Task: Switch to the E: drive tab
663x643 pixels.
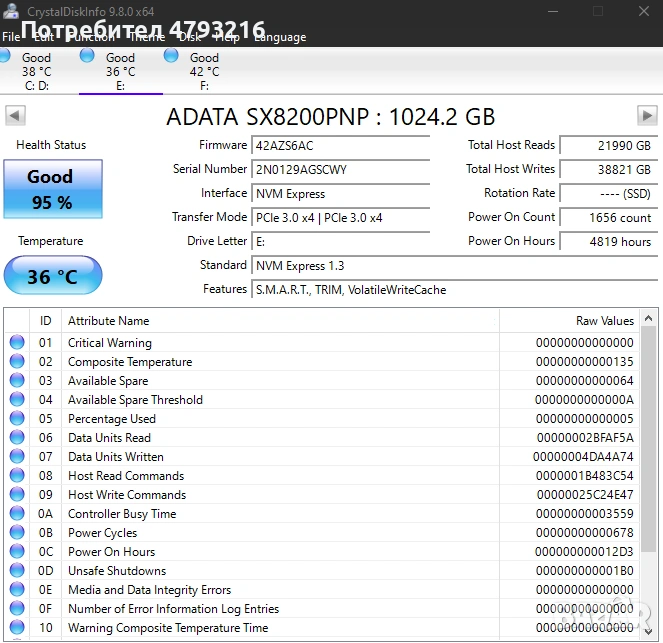Action: (120, 70)
